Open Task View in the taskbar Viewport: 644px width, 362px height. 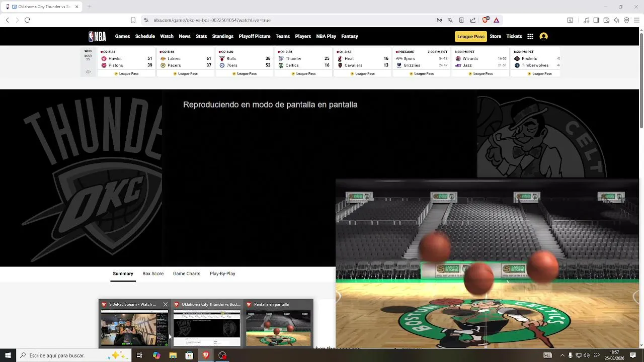(x=139, y=355)
